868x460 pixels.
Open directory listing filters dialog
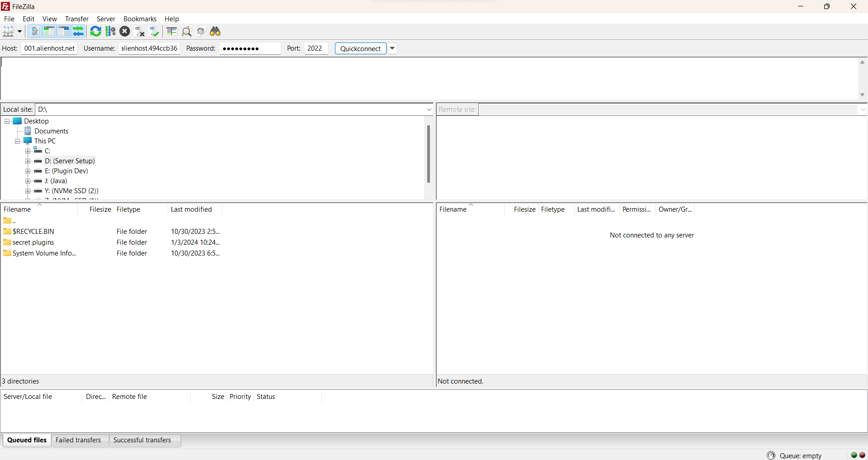pos(172,31)
